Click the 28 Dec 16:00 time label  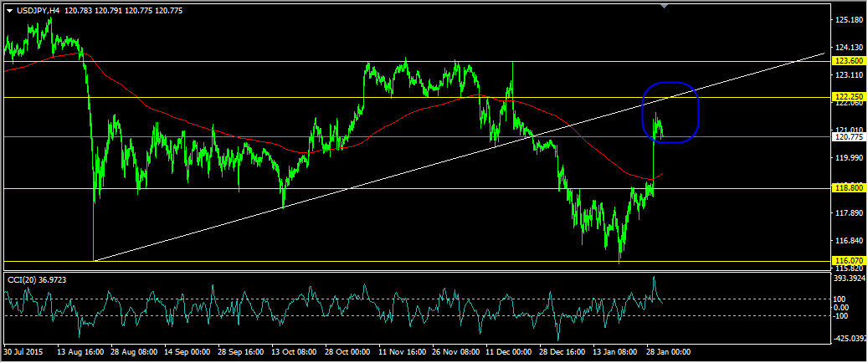[562, 352]
